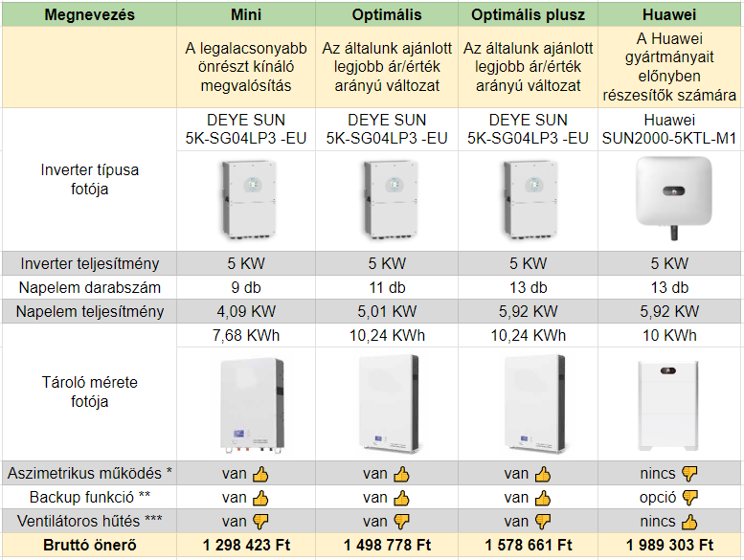Viewport: 744px width, 560px height.
Task: Click '10,24 KWh' in the Optimális column
Action: click(387, 336)
